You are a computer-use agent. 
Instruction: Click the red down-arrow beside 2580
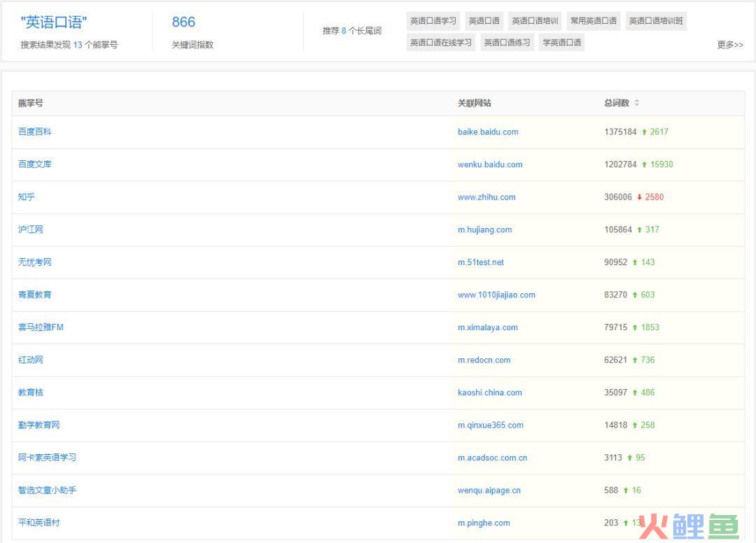(639, 197)
